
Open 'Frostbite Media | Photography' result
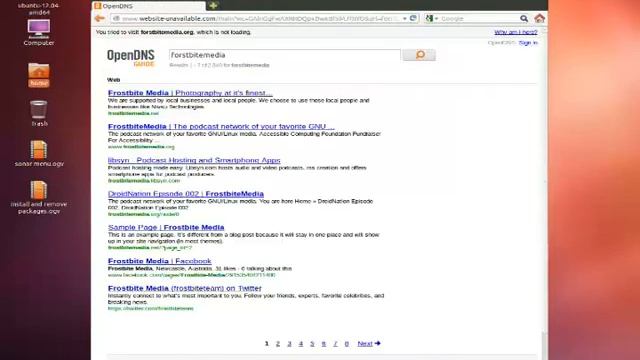click(190, 93)
